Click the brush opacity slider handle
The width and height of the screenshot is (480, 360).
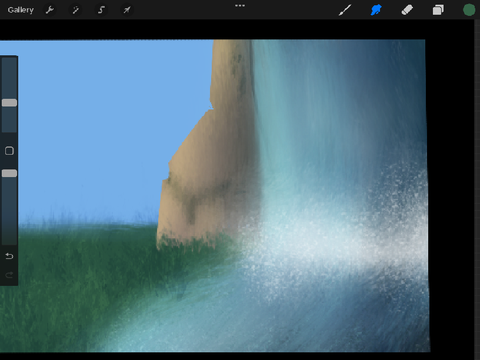pos(9,173)
